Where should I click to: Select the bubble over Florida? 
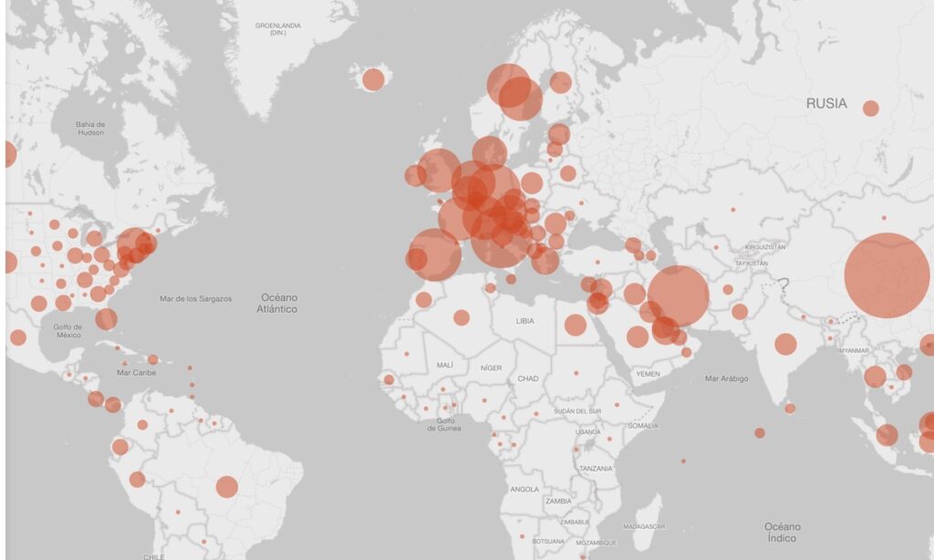(107, 319)
